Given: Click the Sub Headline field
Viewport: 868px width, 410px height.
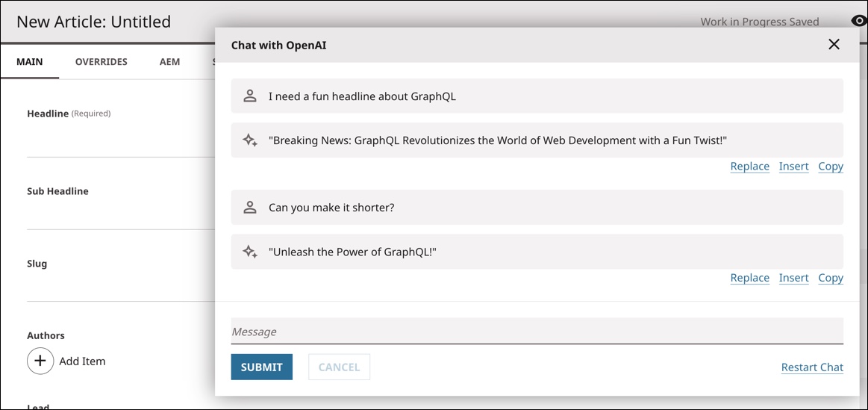Looking at the screenshot, I should (121, 214).
